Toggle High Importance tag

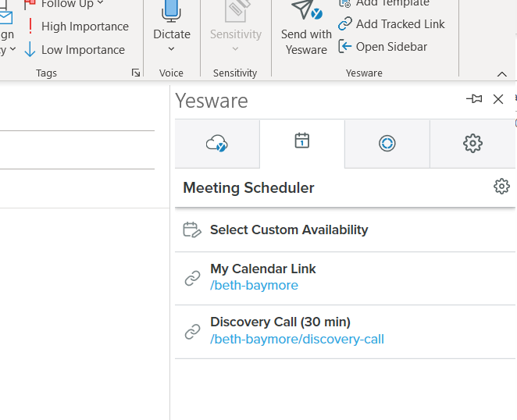click(x=77, y=27)
